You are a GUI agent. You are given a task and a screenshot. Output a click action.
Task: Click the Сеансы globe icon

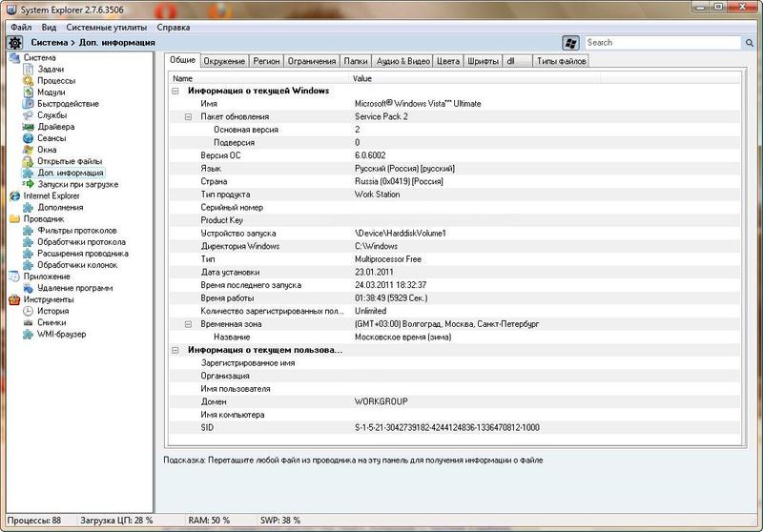(29, 138)
